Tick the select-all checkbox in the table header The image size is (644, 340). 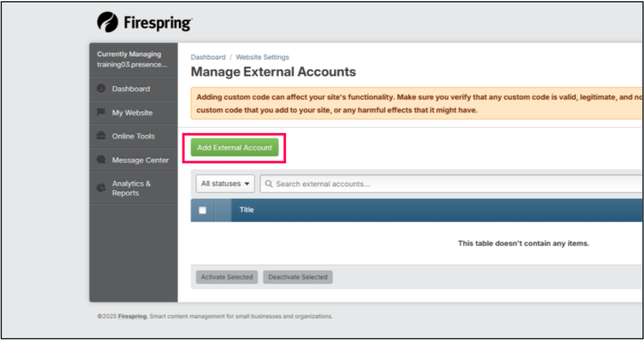202,210
